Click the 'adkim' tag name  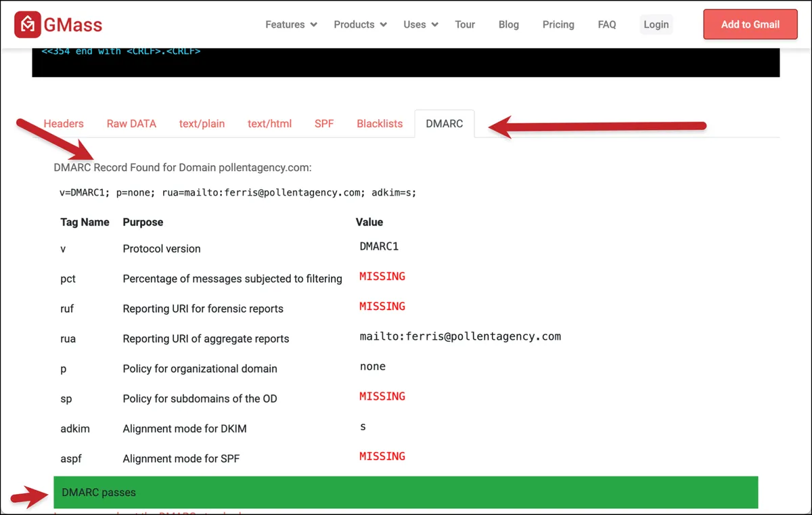[74, 428]
